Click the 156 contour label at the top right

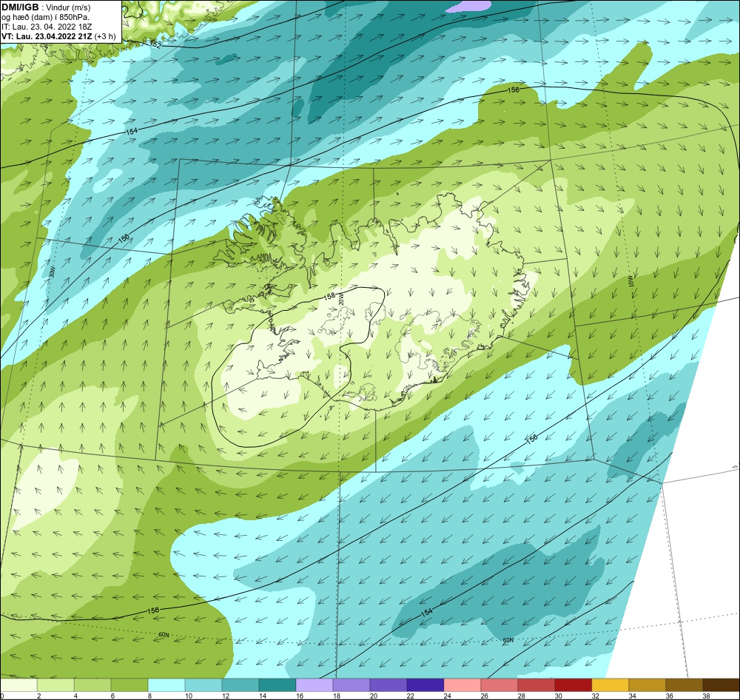coord(514,90)
